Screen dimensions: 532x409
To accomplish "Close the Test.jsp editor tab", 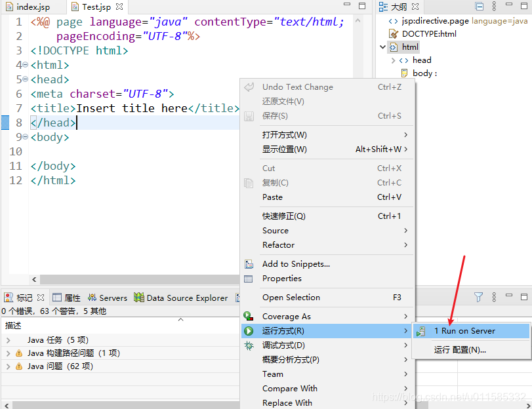I will (x=119, y=7).
